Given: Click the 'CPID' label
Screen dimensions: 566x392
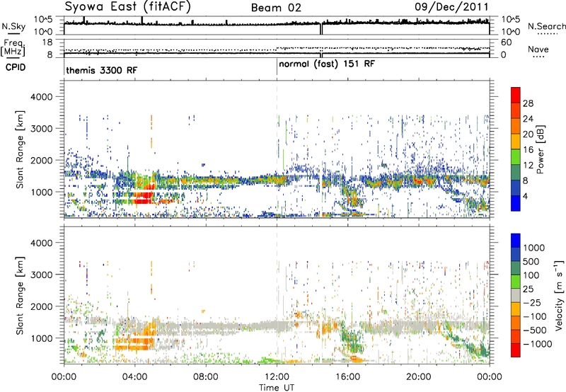Looking at the screenshot, I should click(x=16, y=67).
